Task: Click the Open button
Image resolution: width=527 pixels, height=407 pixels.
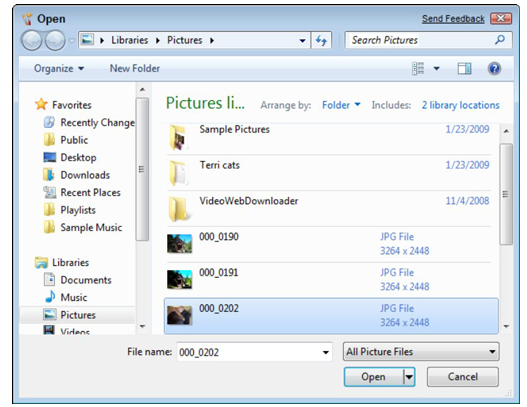Action: [x=373, y=377]
